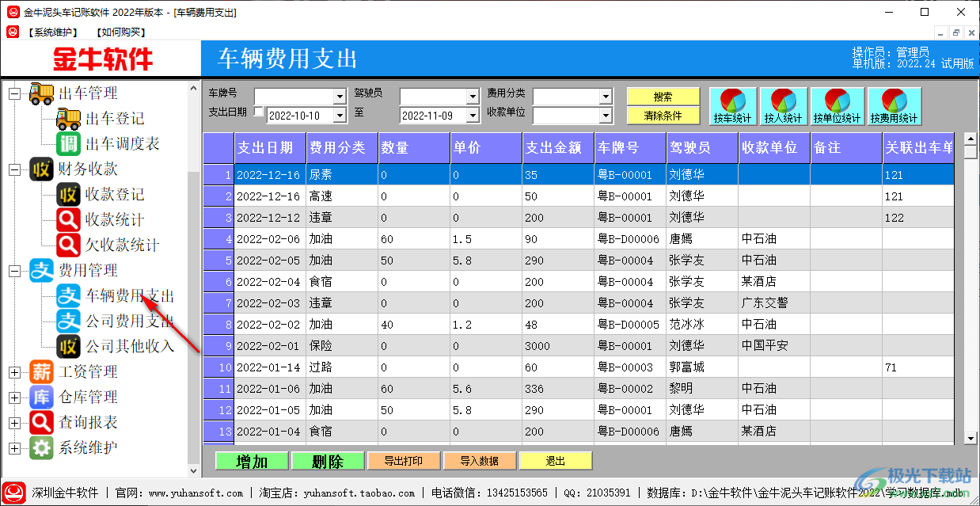Open 按人统计 pie chart
The height and width of the screenshot is (506, 980).
[784, 106]
